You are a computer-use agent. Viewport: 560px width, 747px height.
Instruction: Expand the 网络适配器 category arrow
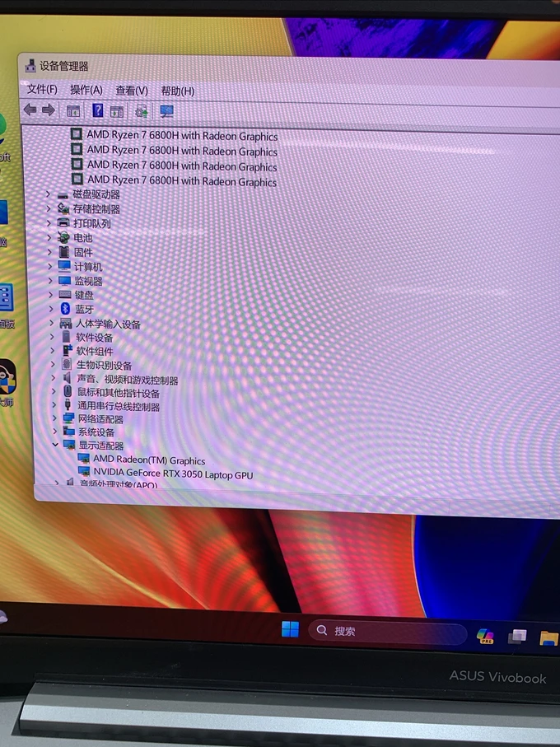(x=54, y=418)
